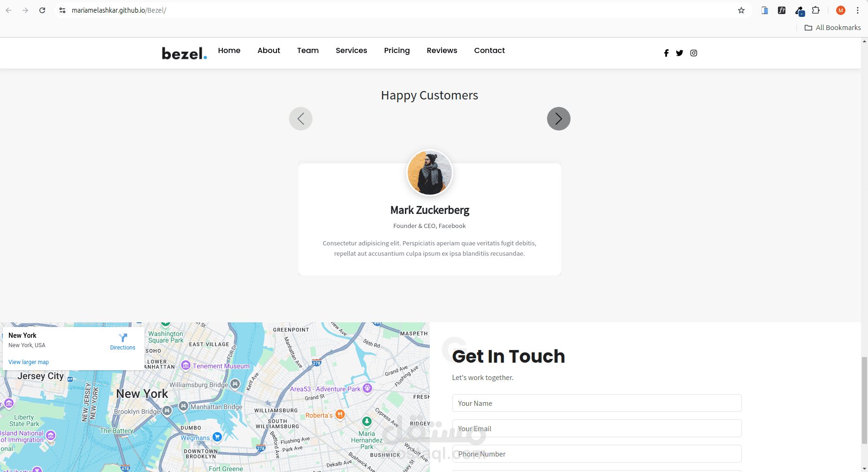Open the black f extension icon
The height and width of the screenshot is (472, 868).
point(782,10)
